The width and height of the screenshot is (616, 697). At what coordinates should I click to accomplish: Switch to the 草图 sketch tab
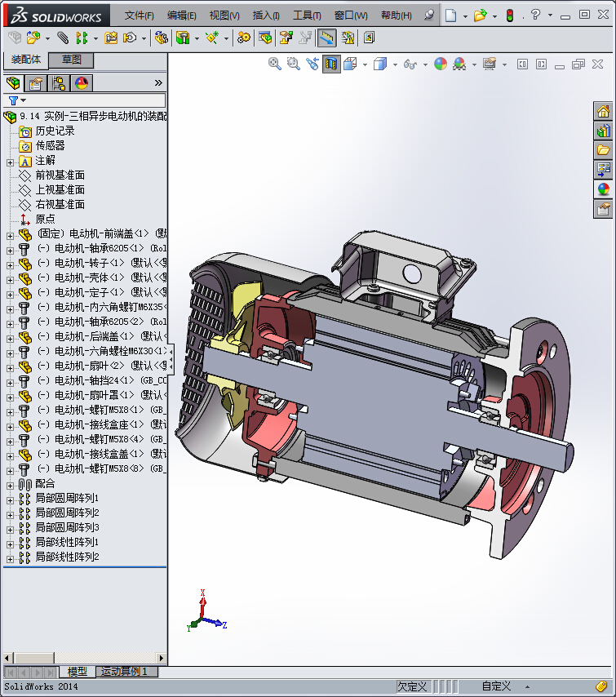click(72, 60)
